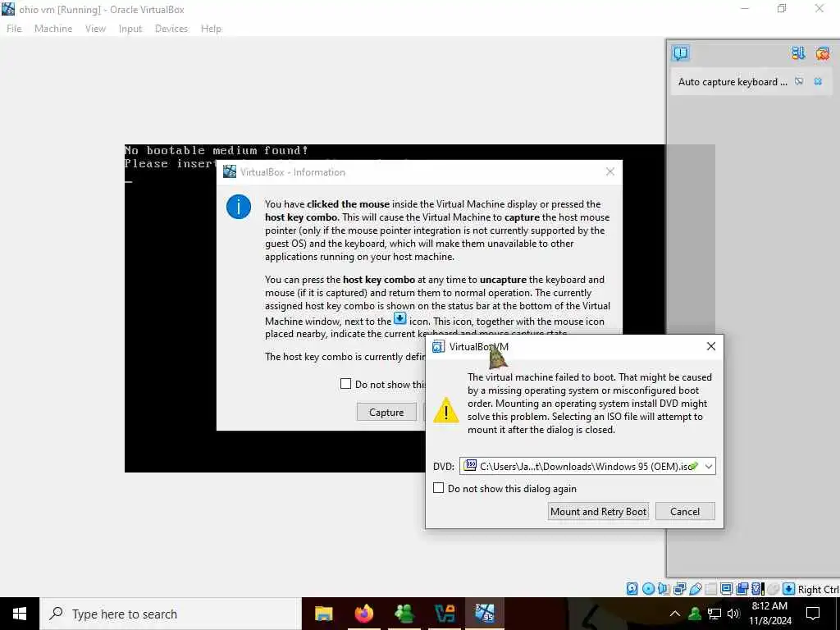The width and height of the screenshot is (840, 630).
Task: Open the Help menu
Action: (211, 29)
